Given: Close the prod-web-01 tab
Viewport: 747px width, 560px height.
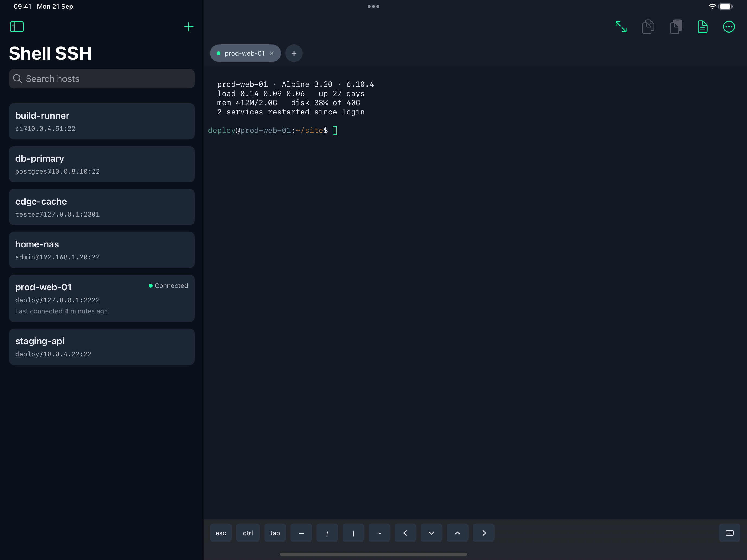Looking at the screenshot, I should 272,53.
